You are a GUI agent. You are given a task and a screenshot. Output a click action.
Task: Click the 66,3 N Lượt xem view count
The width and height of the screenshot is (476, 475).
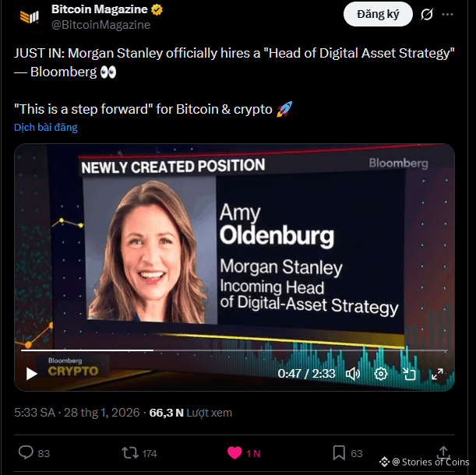click(x=190, y=413)
